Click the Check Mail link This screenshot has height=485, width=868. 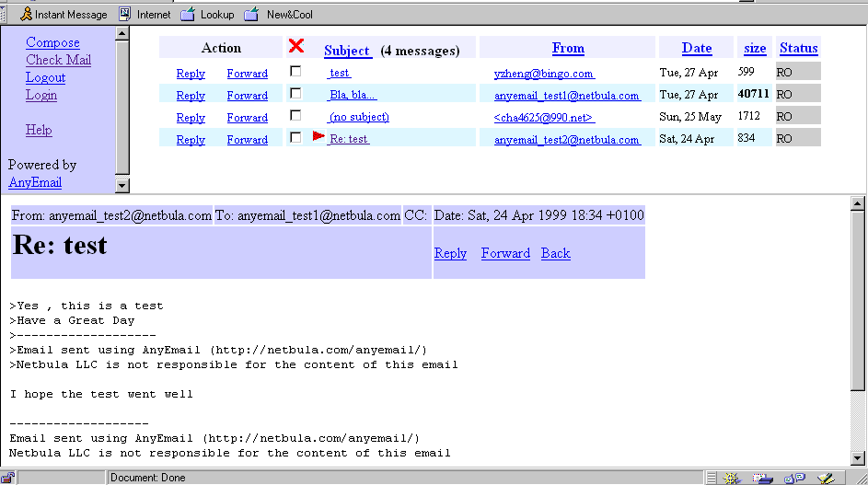[58, 60]
